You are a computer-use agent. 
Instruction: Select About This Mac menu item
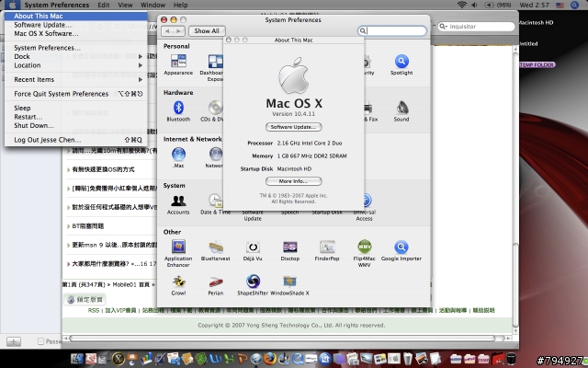point(76,16)
